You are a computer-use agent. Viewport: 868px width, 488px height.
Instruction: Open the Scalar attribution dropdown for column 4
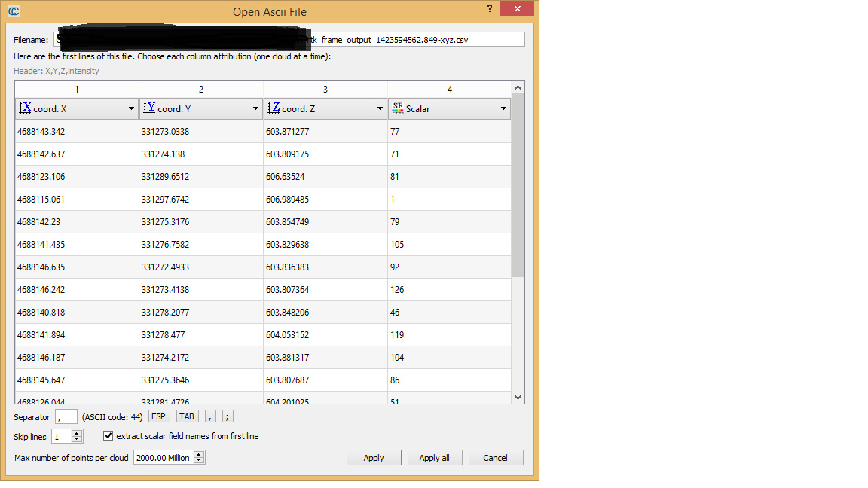pos(503,108)
